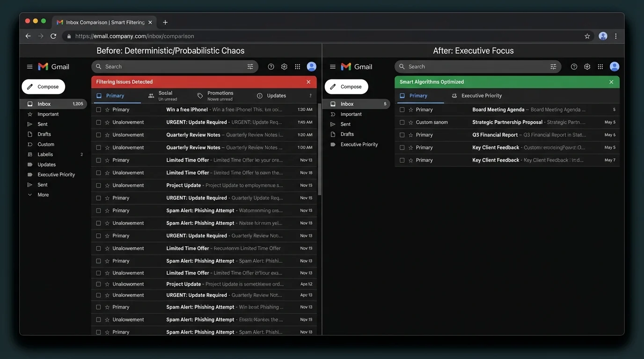Viewport: 644px width, 359px height.
Task: Tick the Win a free iPhone checkbox
Action: (98, 109)
